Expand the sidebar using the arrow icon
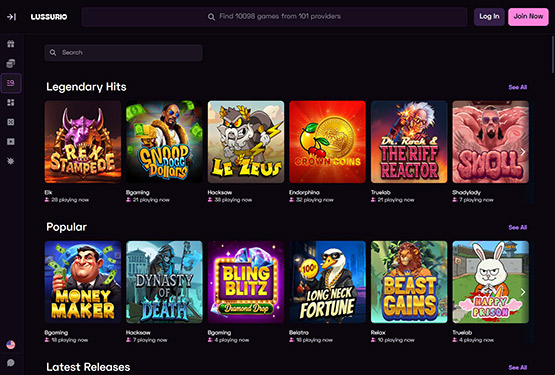 tap(11, 17)
